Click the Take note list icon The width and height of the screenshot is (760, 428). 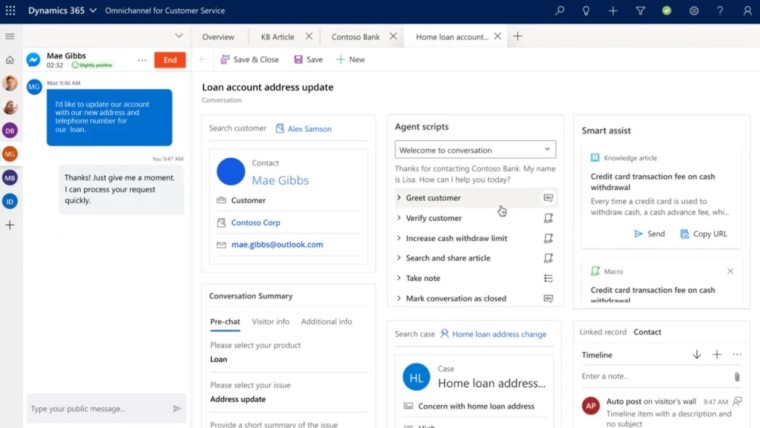pos(548,278)
